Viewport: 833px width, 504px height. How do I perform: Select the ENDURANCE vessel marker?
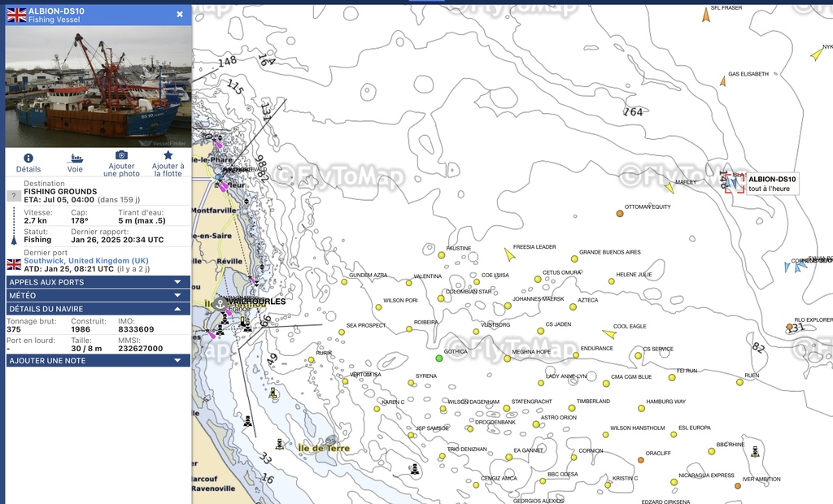pos(576,355)
